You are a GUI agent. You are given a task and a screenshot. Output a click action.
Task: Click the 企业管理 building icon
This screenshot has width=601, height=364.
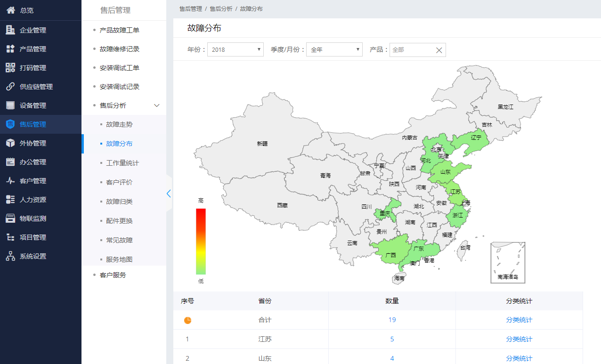coord(10,30)
